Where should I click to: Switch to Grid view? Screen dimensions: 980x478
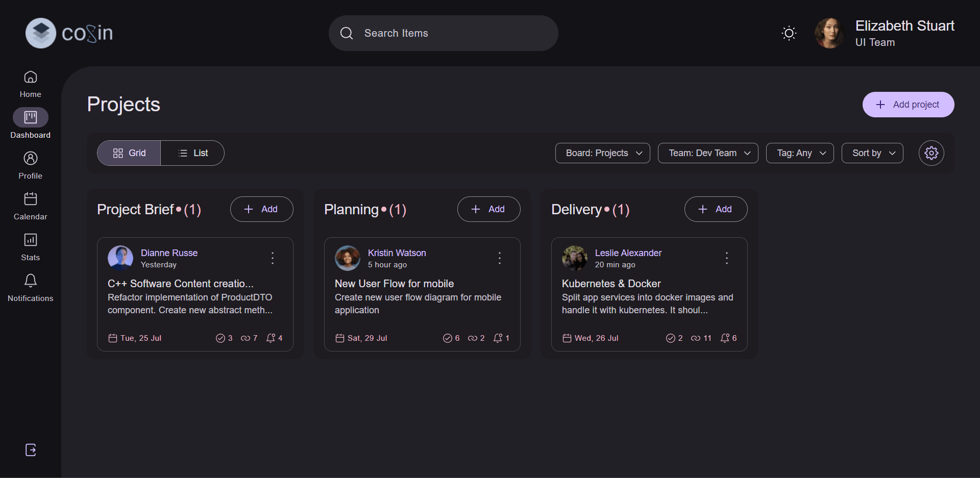(x=128, y=153)
